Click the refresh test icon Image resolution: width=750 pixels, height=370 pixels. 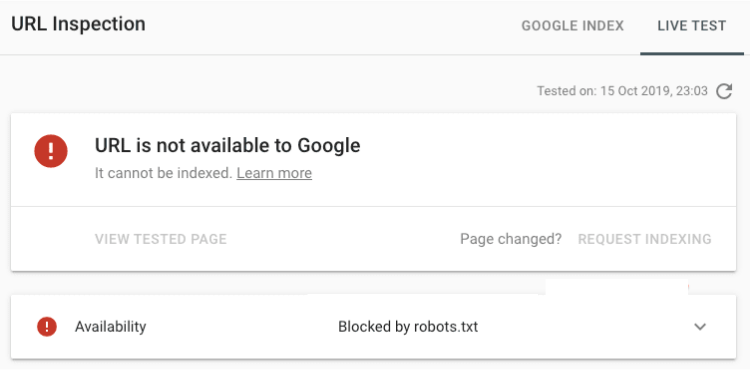click(724, 91)
